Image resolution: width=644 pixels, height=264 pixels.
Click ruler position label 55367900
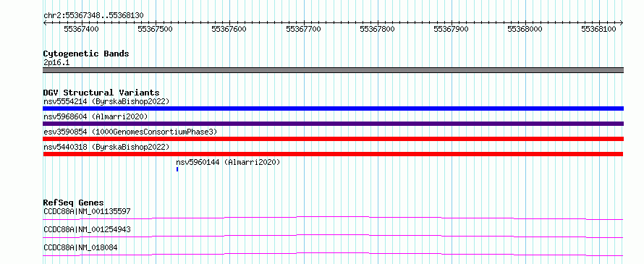pyautogui.click(x=451, y=29)
